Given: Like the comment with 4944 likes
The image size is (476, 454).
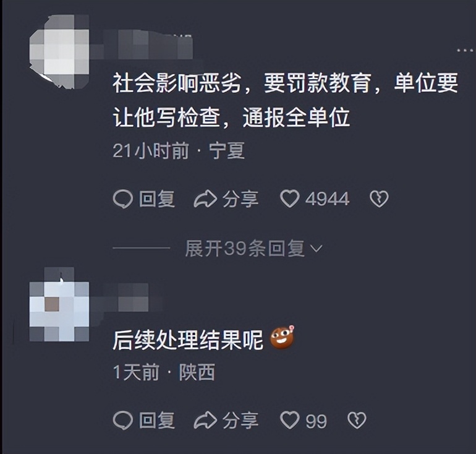Looking at the screenshot, I should click(x=289, y=199).
